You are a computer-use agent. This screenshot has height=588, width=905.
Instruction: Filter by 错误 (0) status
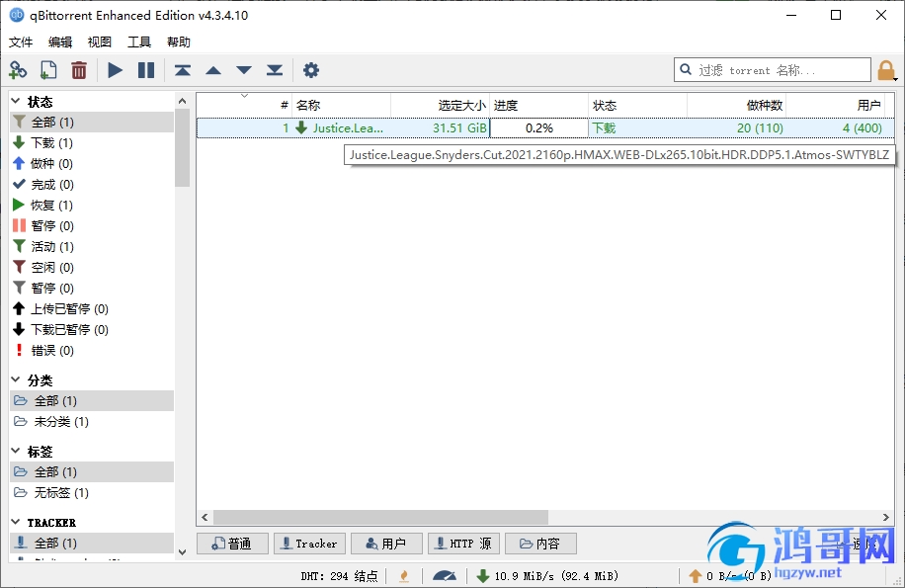[x=92, y=351]
